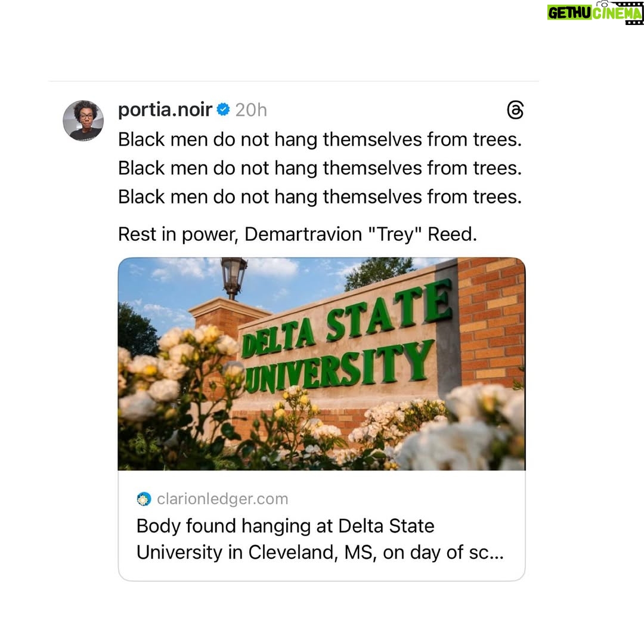
Task: Click the 20h timestamp
Action: tap(251, 110)
